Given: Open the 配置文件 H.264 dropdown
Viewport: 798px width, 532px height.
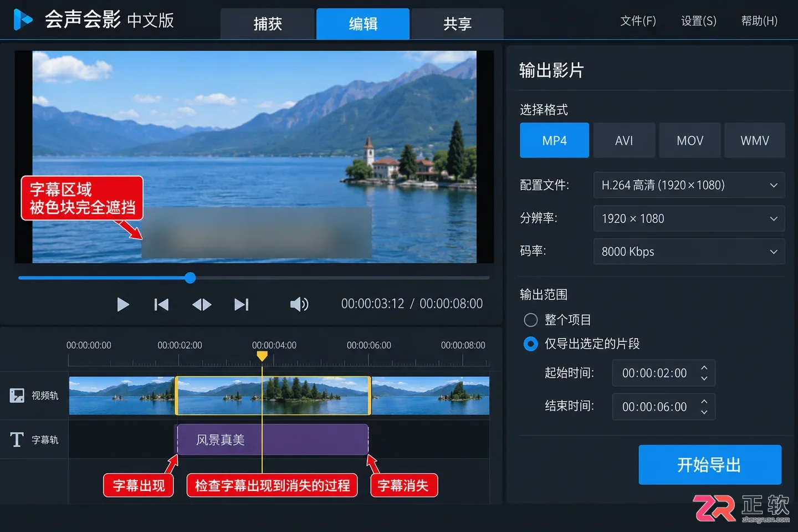Looking at the screenshot, I should pyautogui.click(x=689, y=185).
